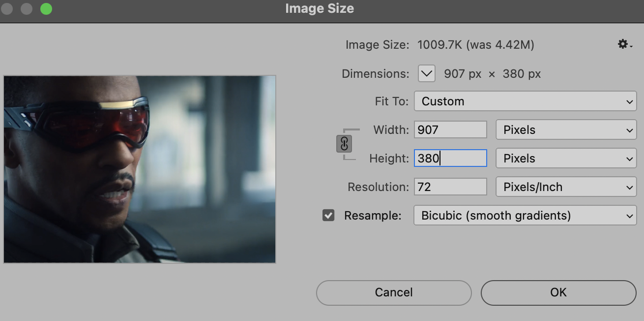Viewport: 644px width, 321px height.
Task: Open the Resolution Pixels/Inch dropdown
Action: (566, 187)
